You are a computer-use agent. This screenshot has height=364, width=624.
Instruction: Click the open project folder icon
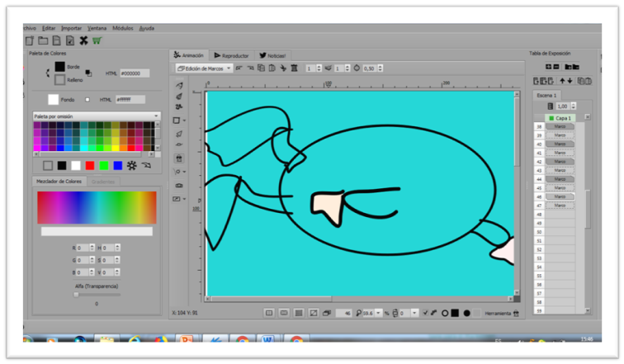[x=43, y=40]
